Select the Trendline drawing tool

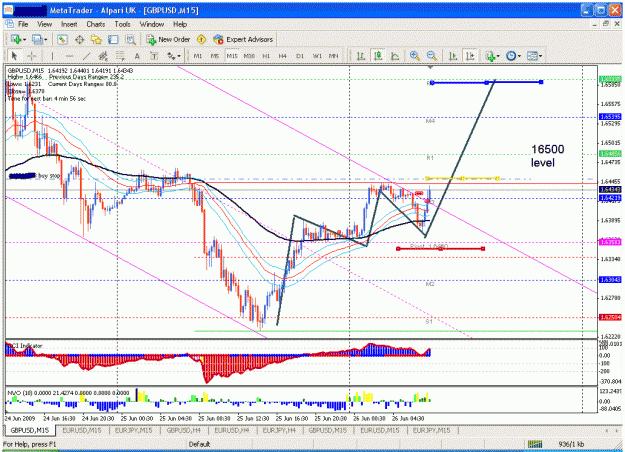86,56
